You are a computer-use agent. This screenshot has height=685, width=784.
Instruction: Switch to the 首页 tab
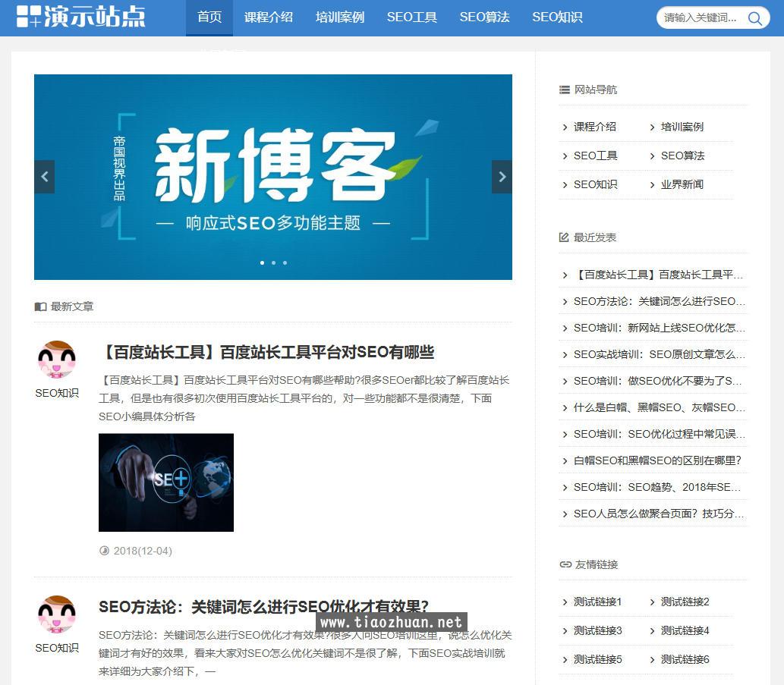[x=209, y=17]
